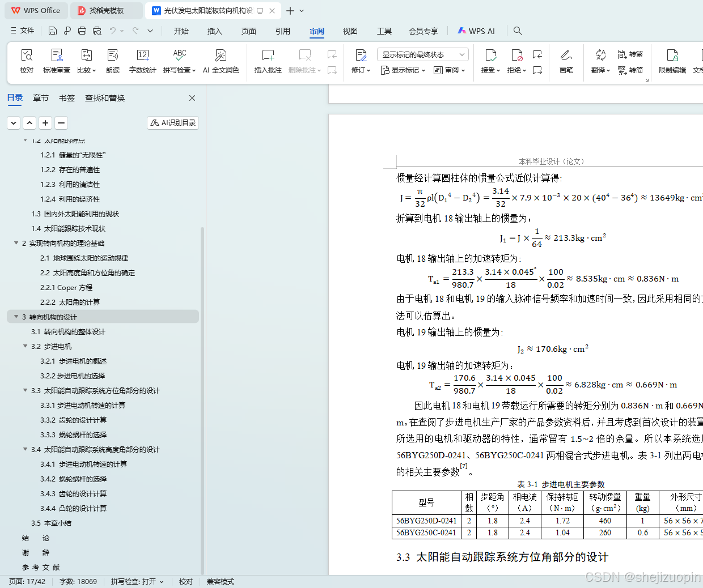Image resolution: width=703 pixels, height=588 pixels.
Task: Click the 翻译 translate icon
Action: 600,55
